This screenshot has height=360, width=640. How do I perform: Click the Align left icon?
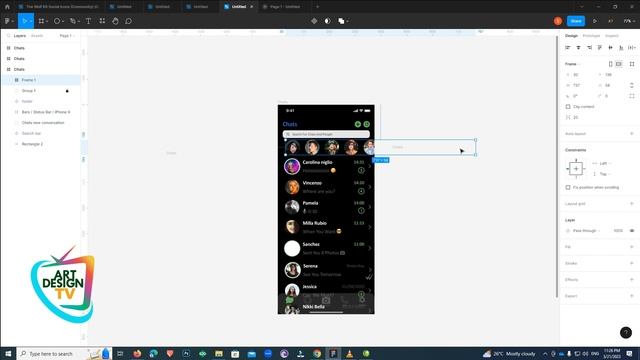[x=568, y=48]
